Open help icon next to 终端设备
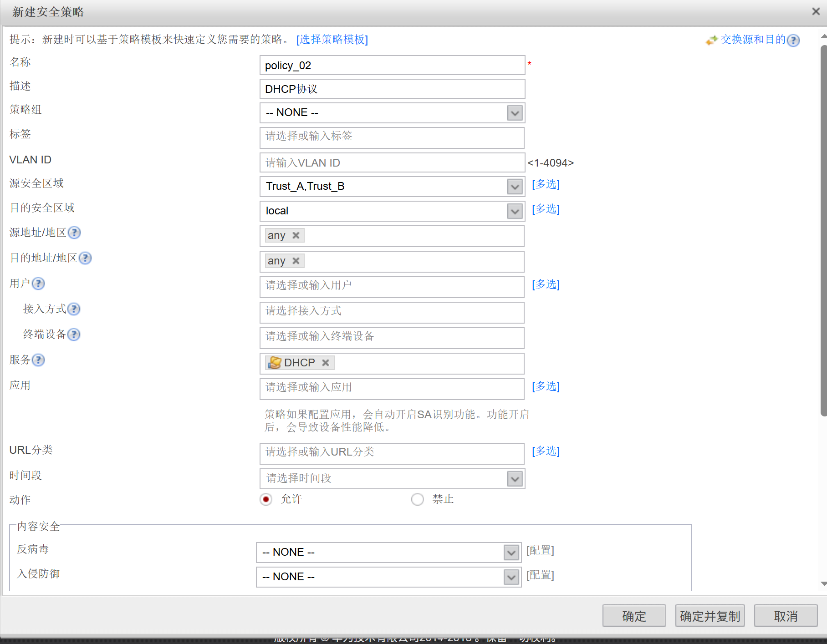 (74, 335)
